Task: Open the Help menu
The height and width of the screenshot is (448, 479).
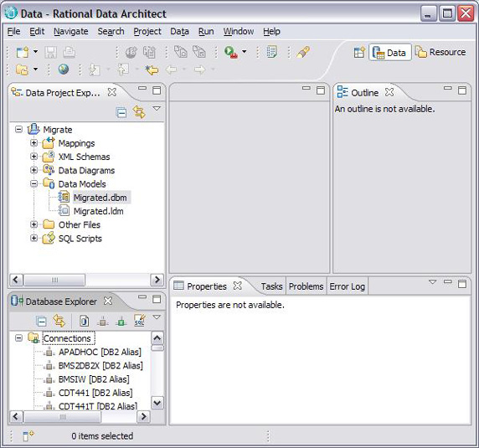Action: [x=271, y=32]
